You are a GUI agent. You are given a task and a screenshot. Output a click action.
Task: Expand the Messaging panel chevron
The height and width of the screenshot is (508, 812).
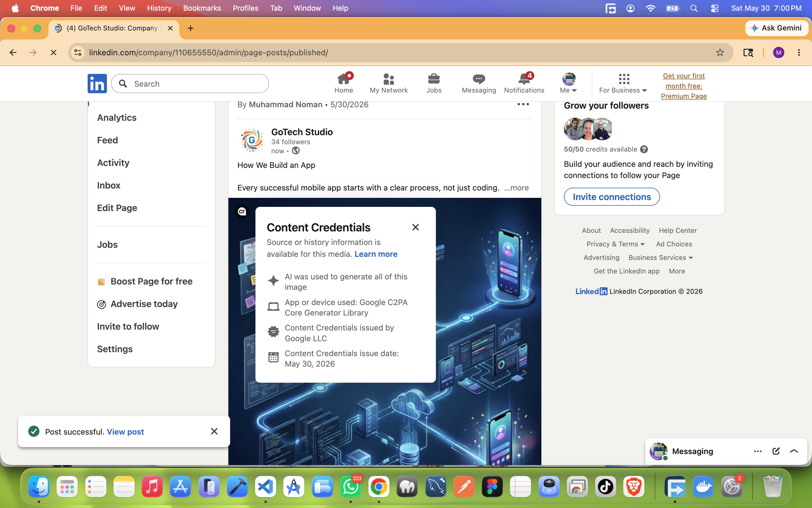[x=794, y=451]
